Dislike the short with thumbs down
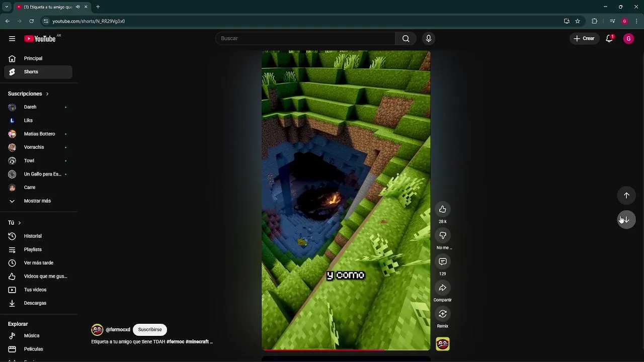 point(443,235)
